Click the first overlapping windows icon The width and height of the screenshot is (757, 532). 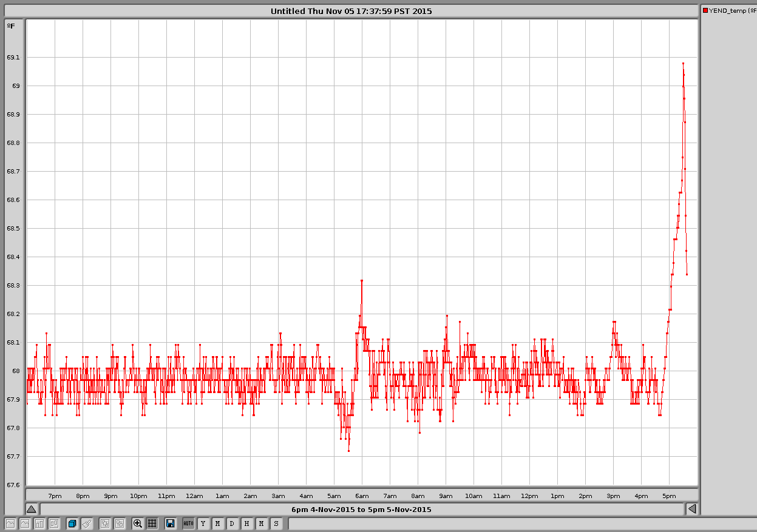click(105, 523)
